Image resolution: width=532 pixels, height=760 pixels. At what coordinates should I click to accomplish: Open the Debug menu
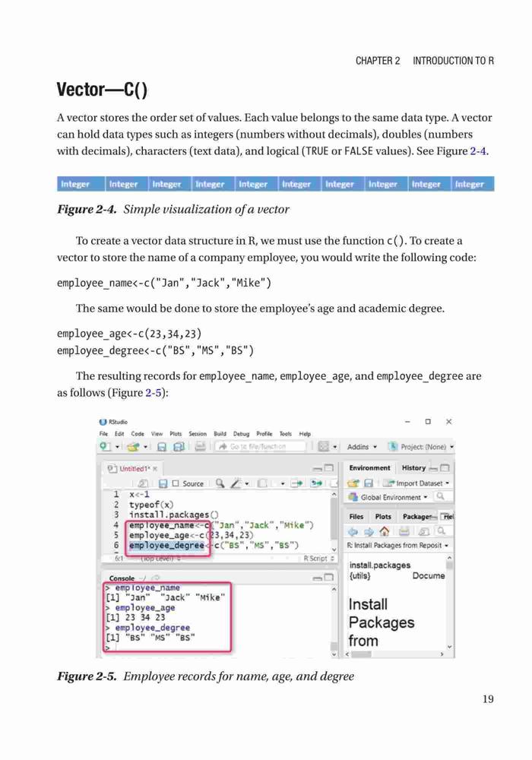(x=241, y=434)
